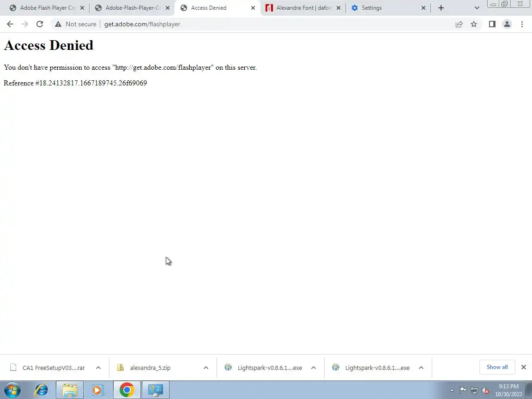Launch Internet Explorer from taskbar
This screenshot has width=532, height=399.
pos(41,390)
